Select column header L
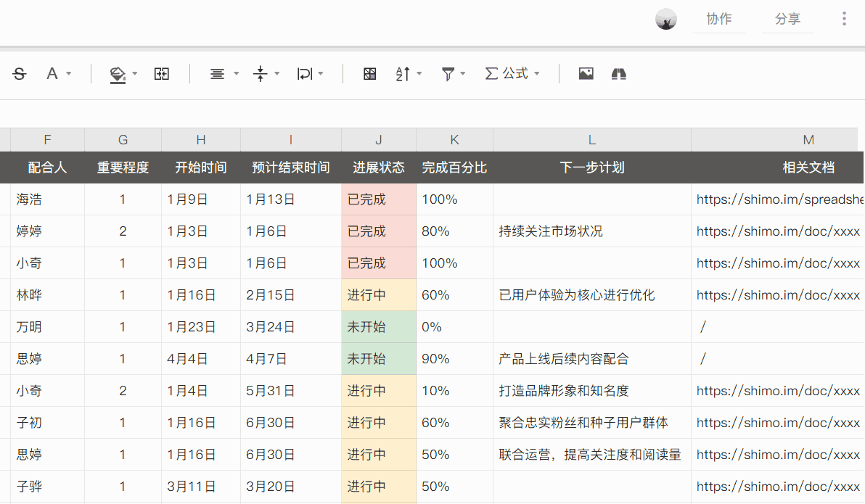The height and width of the screenshot is (504, 865). (x=591, y=139)
